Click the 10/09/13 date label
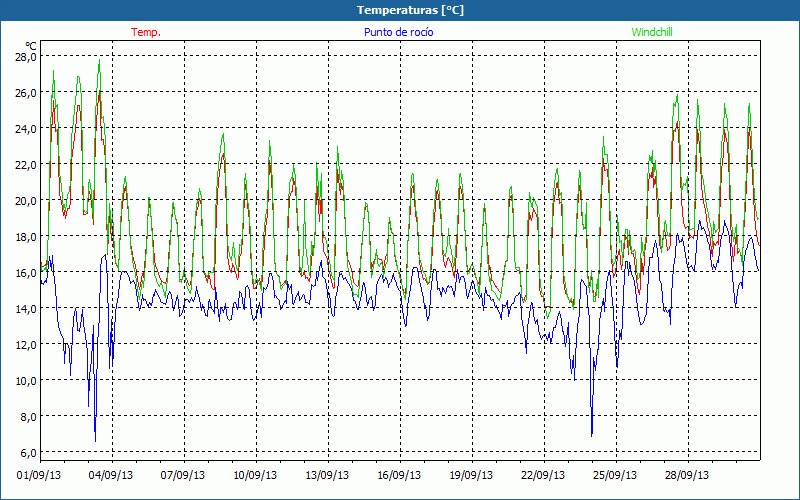 coord(256,476)
